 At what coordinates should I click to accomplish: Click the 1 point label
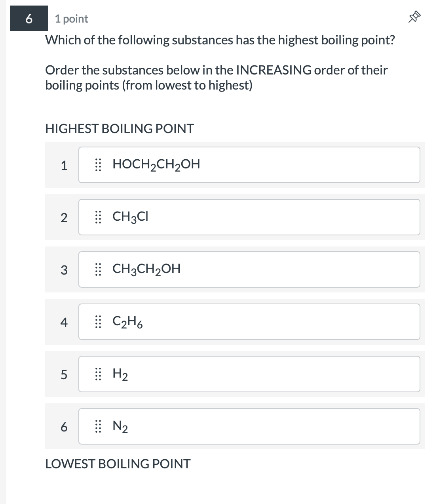pos(72,19)
